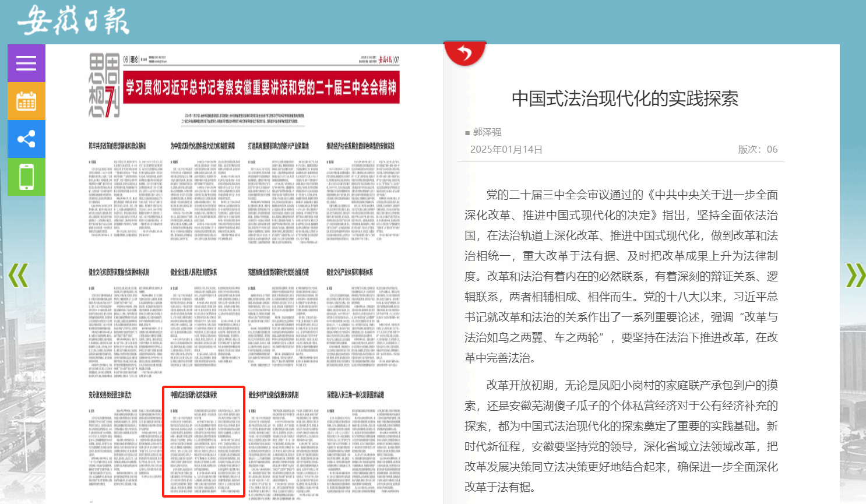The image size is (866, 504).
Task: Open article 充分激发各类经营主体活力
Action: 110,395
